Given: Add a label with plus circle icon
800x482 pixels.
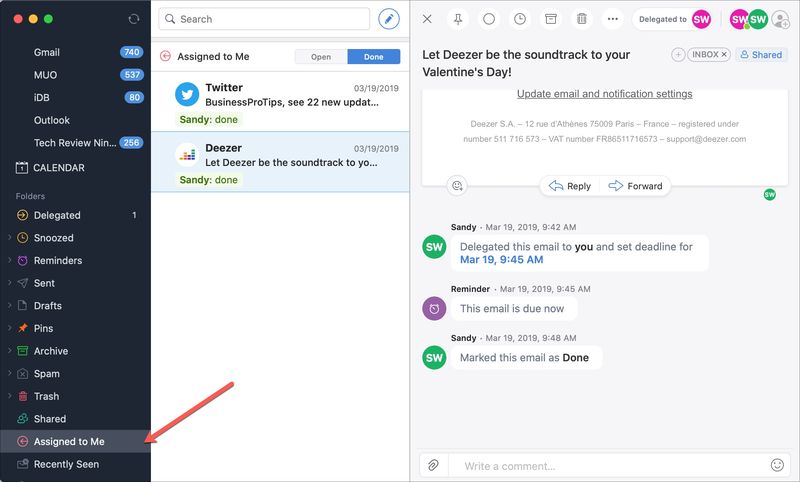Looking at the screenshot, I should click(678, 55).
